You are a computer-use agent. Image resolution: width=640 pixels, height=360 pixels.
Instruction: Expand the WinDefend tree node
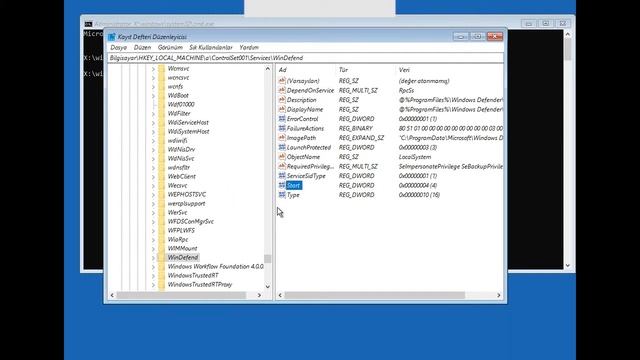pyautogui.click(x=153, y=258)
